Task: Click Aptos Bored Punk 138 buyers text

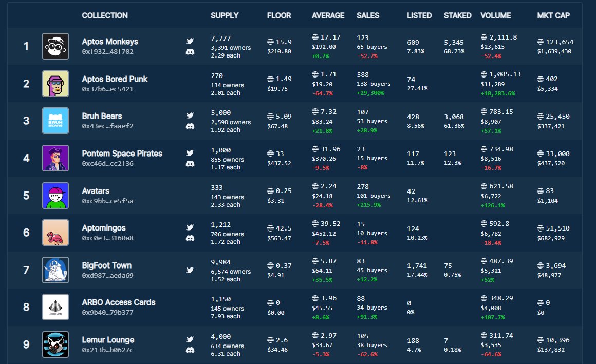Action: pos(374,84)
